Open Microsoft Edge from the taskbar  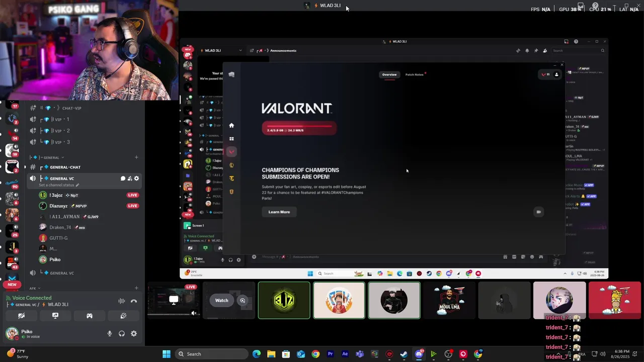257,354
